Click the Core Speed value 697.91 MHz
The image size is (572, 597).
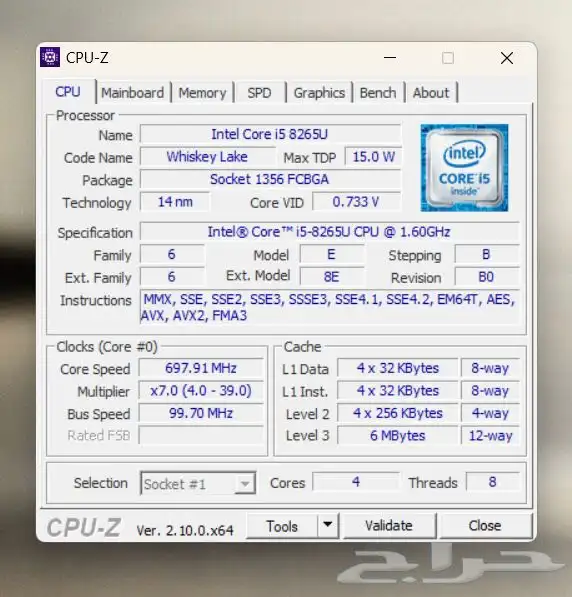[x=201, y=368]
